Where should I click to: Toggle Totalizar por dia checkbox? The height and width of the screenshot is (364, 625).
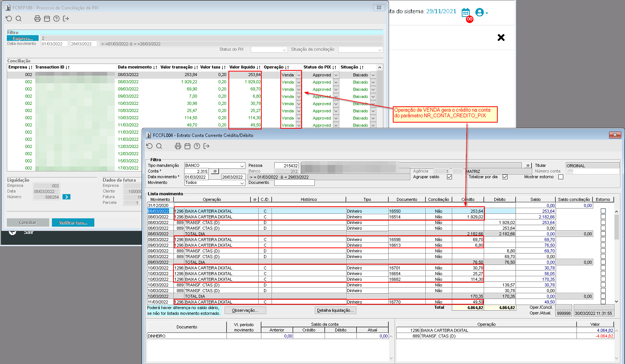[505, 177]
